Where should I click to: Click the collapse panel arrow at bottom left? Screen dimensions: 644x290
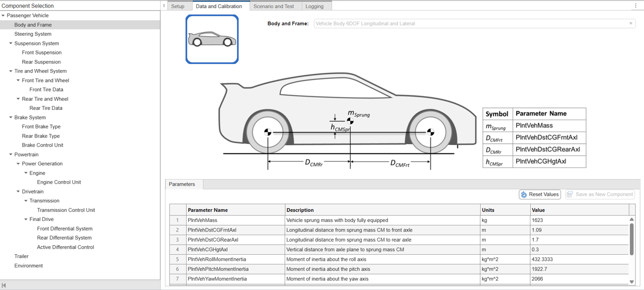click(x=4, y=285)
